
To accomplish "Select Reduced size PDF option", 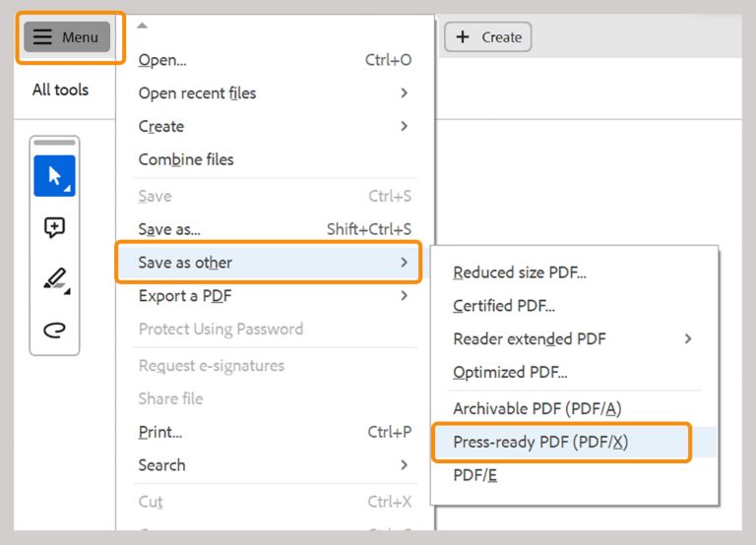I will [x=519, y=272].
